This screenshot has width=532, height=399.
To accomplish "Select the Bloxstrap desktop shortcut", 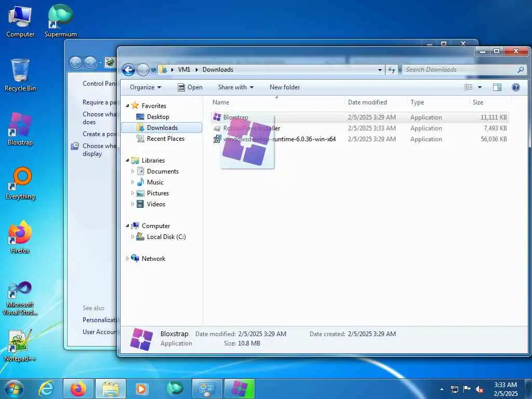I will pyautogui.click(x=20, y=129).
